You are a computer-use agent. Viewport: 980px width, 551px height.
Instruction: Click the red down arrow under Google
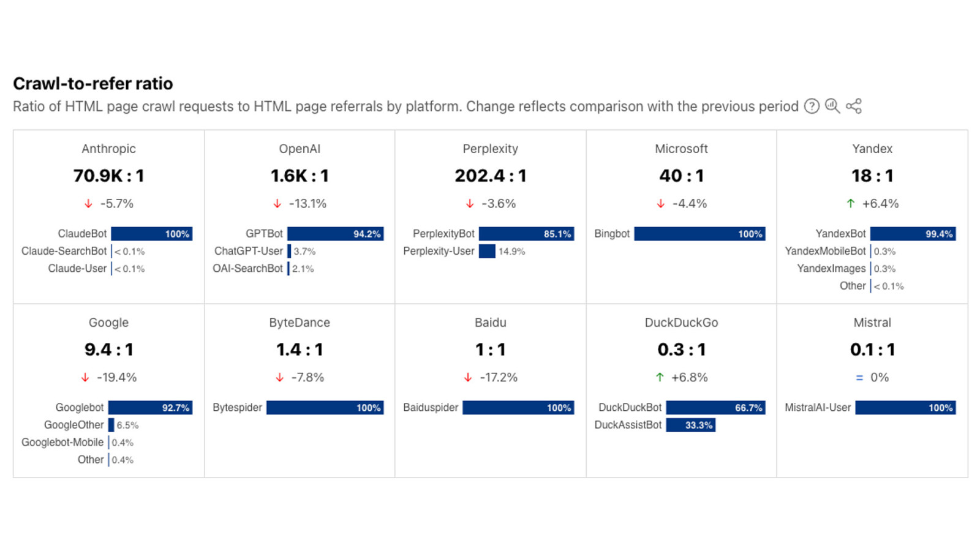click(x=85, y=378)
